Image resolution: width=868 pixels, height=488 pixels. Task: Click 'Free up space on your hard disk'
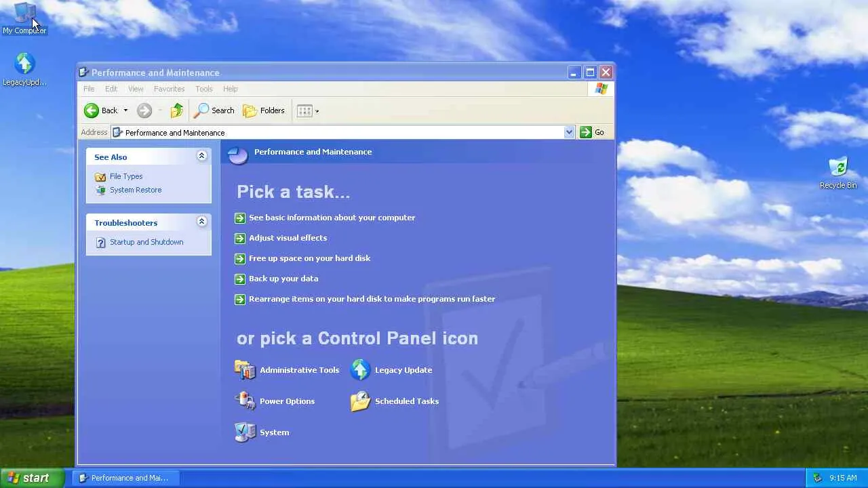point(310,258)
